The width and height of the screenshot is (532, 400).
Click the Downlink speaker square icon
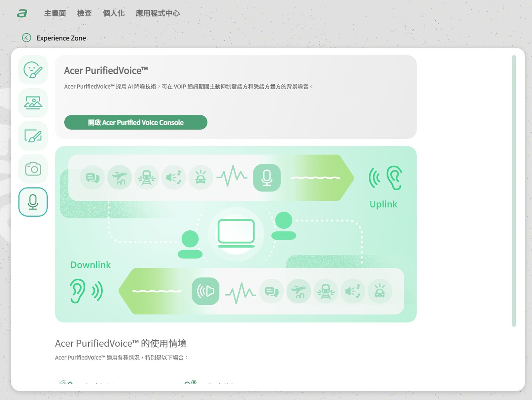[x=205, y=291]
